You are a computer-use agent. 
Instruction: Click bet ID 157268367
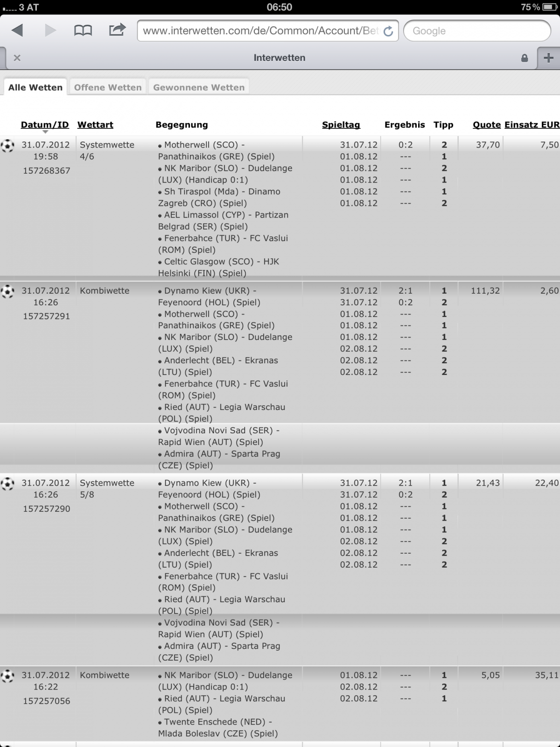(47, 171)
